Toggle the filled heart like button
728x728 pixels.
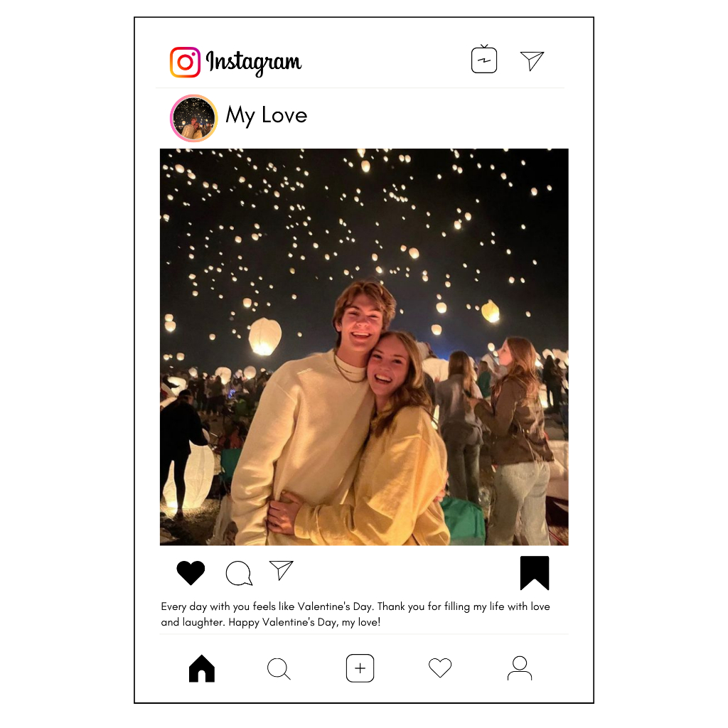[x=191, y=572]
